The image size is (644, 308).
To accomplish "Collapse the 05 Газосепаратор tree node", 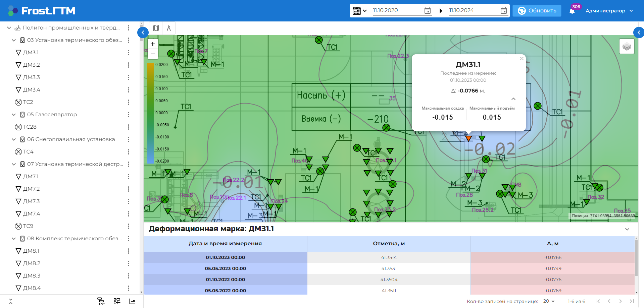I will click(x=14, y=115).
